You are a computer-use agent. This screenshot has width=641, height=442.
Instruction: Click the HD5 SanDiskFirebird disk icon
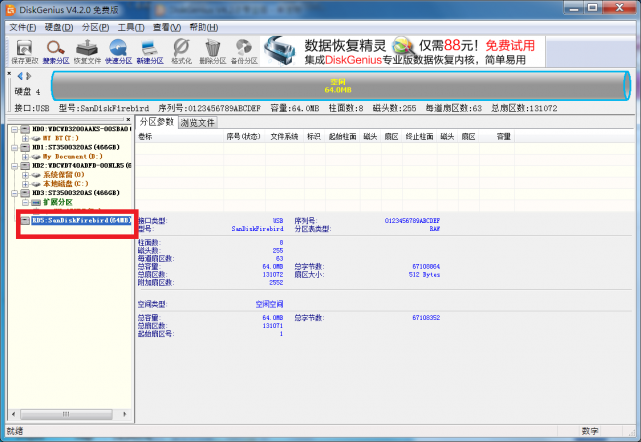coord(25,220)
